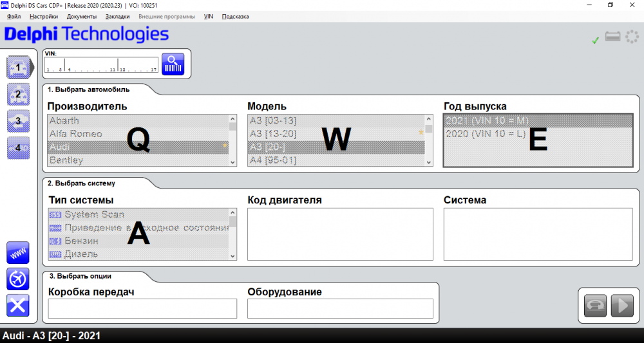The image size is (644, 343).
Task: Click the Система list box
Action: tap(538, 234)
